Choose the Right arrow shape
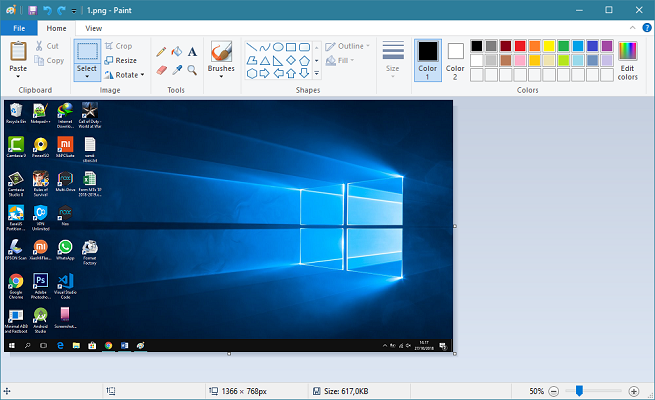Screen dimensions: 655x400 point(265,74)
